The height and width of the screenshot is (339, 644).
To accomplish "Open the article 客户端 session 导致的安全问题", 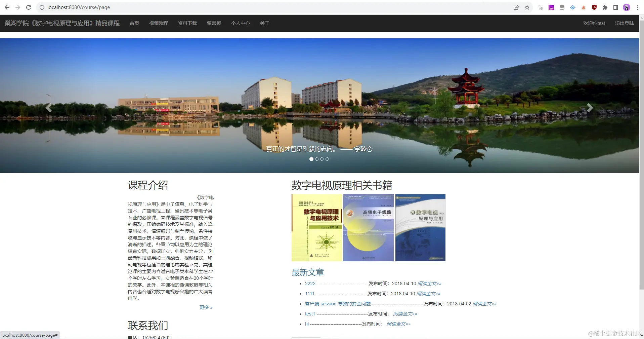I will 338,304.
